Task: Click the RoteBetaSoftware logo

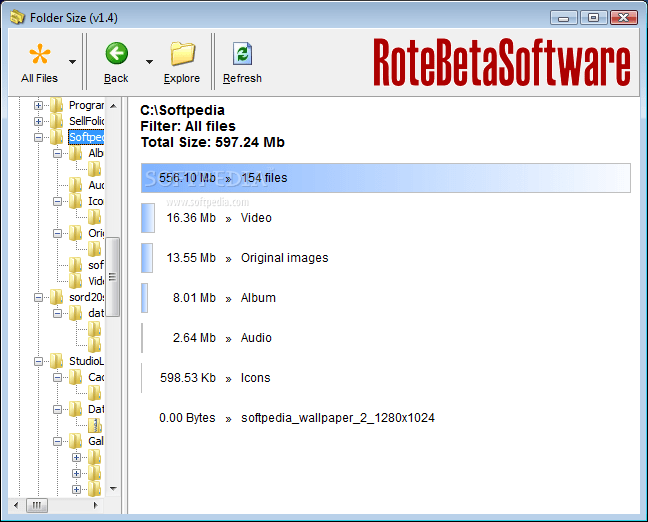Action: click(502, 62)
